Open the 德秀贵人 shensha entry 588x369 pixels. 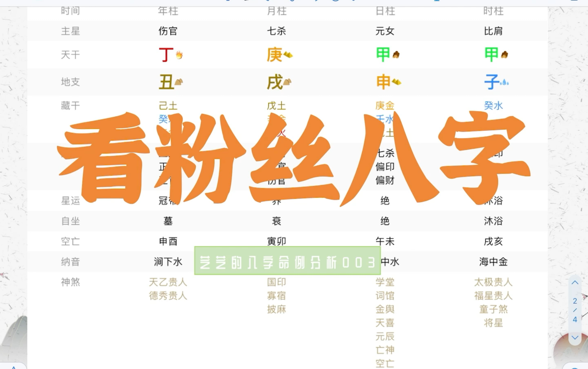pyautogui.click(x=168, y=296)
